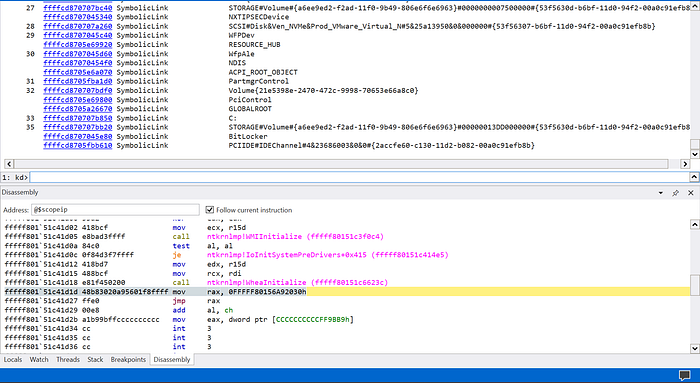Close the Disassembly panel
Image resolution: width=700 pixels, height=383 pixels.
(691, 193)
